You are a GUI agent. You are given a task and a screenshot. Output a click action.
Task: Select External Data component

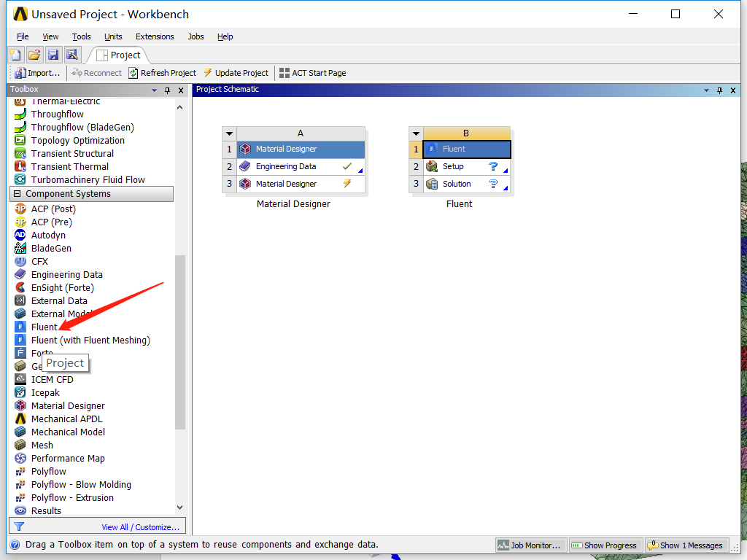point(59,301)
